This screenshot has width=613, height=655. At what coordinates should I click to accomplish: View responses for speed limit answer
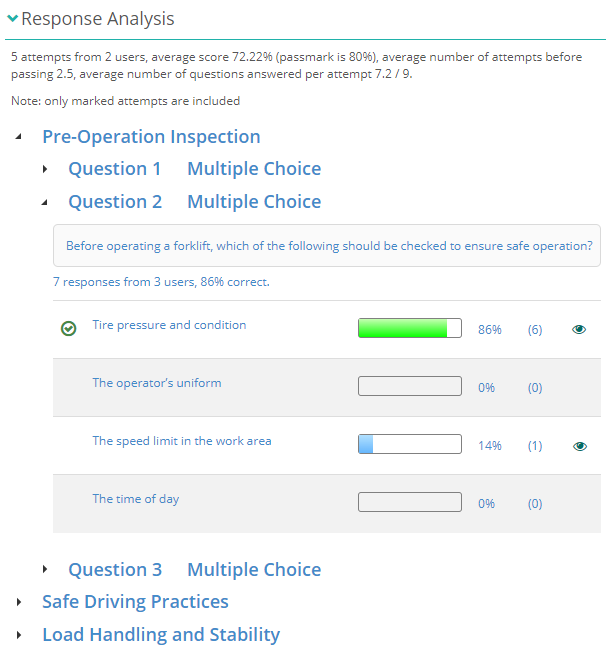tap(579, 446)
